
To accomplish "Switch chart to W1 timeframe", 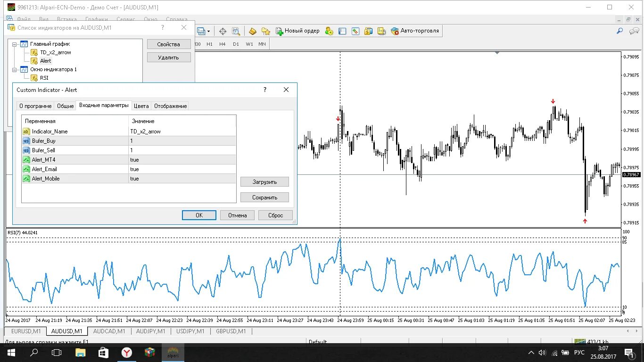I will tap(249, 44).
